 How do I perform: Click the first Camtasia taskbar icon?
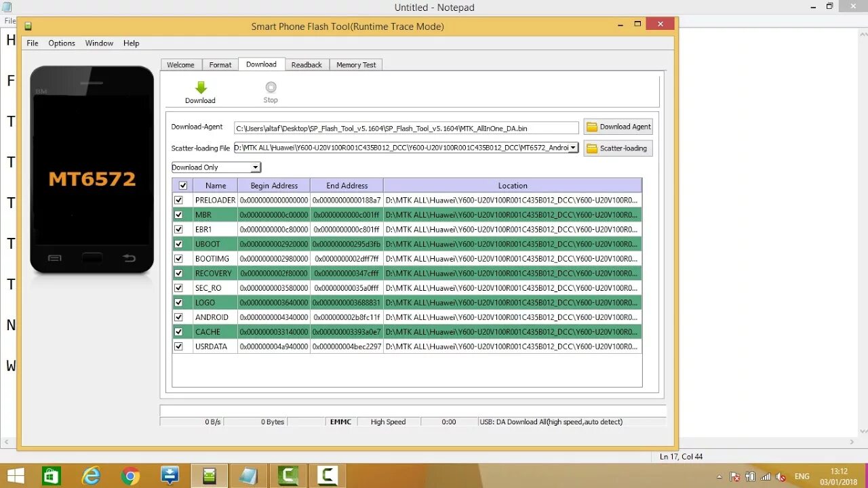coord(288,476)
